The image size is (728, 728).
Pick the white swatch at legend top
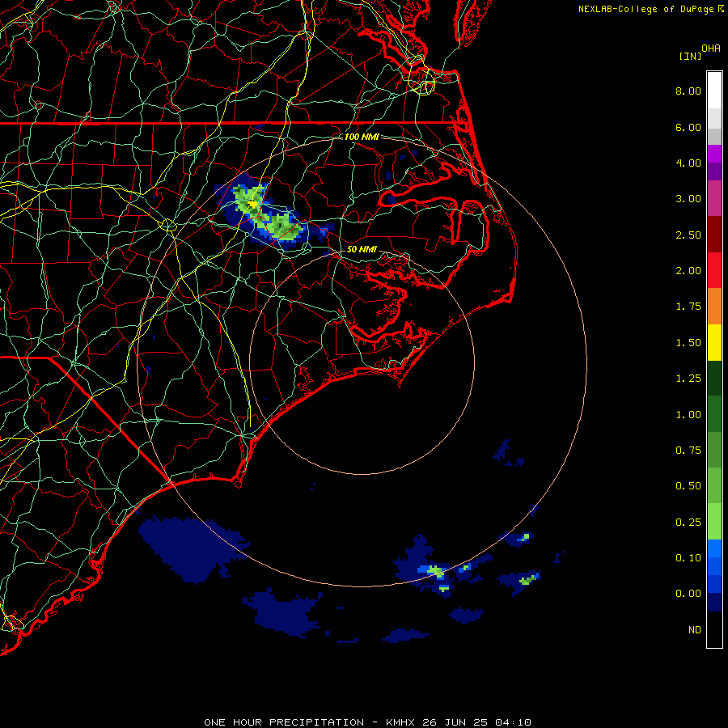[714, 90]
